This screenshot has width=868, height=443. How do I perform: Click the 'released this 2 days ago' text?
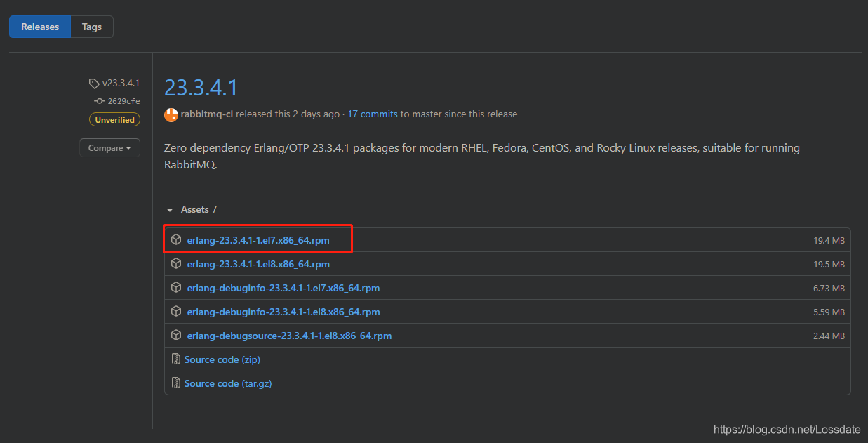coord(287,114)
